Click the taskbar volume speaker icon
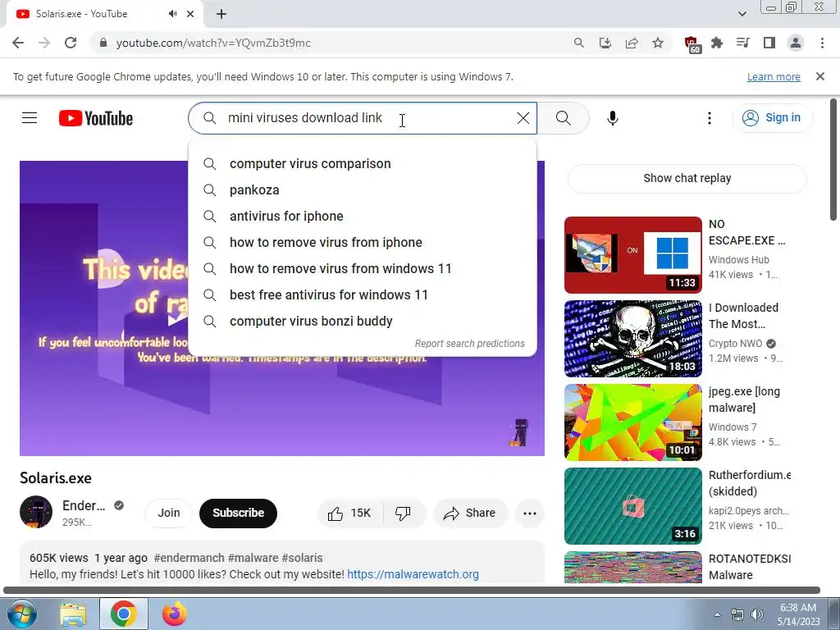This screenshot has width=840, height=630. click(x=757, y=614)
